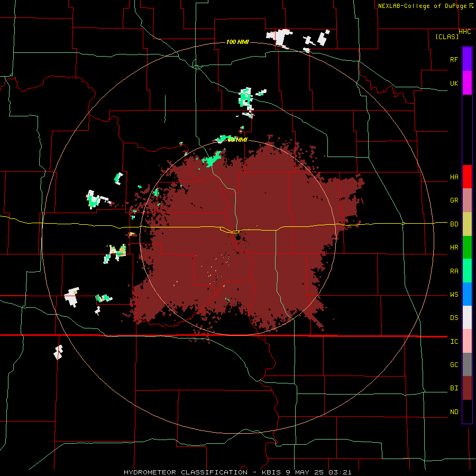Click the BD legend label
Screen dimensions: 476x476
(x=454, y=224)
